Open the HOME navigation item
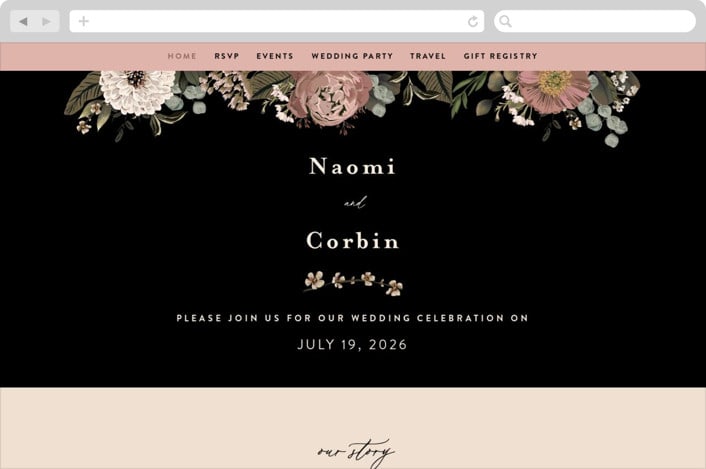Viewport: 706px width, 469px height. point(182,56)
